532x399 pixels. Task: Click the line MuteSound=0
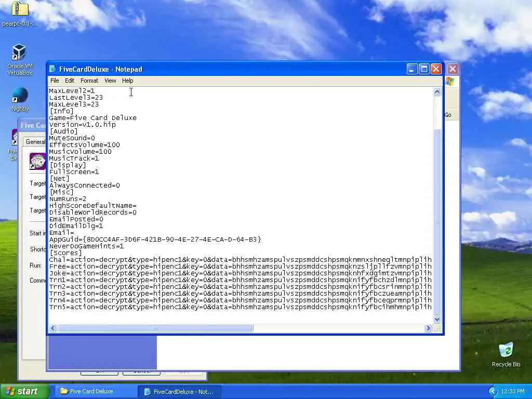tap(72, 138)
